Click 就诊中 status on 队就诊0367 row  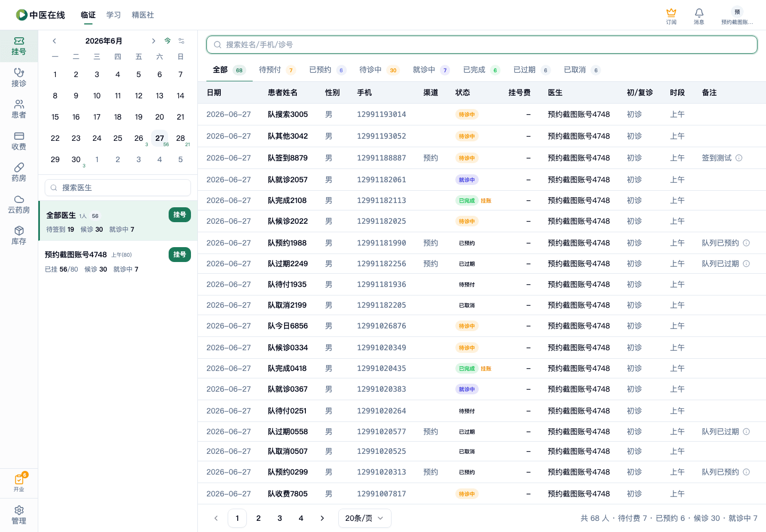coord(467,389)
